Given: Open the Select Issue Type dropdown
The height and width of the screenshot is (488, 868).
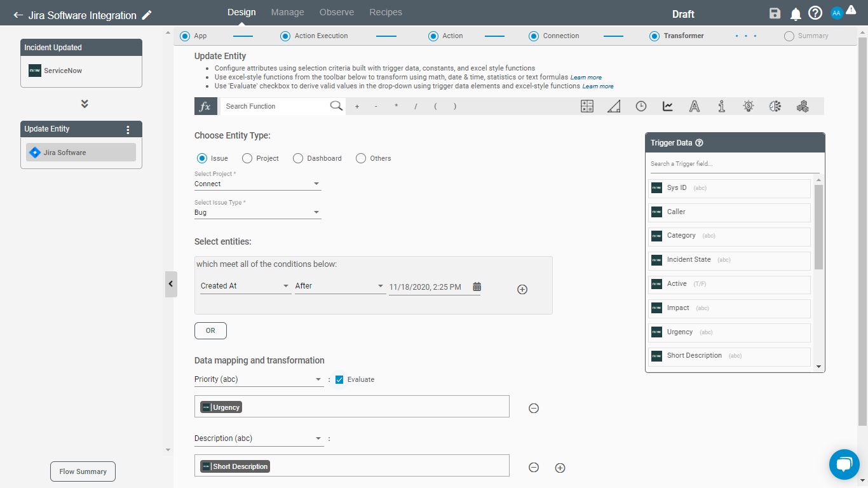Looking at the screenshot, I should 258,212.
